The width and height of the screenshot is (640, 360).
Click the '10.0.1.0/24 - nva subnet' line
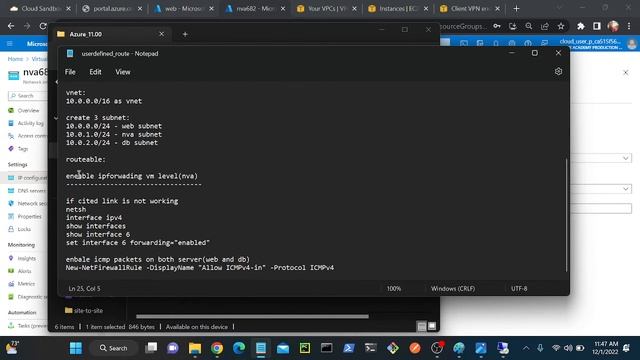[114, 134]
